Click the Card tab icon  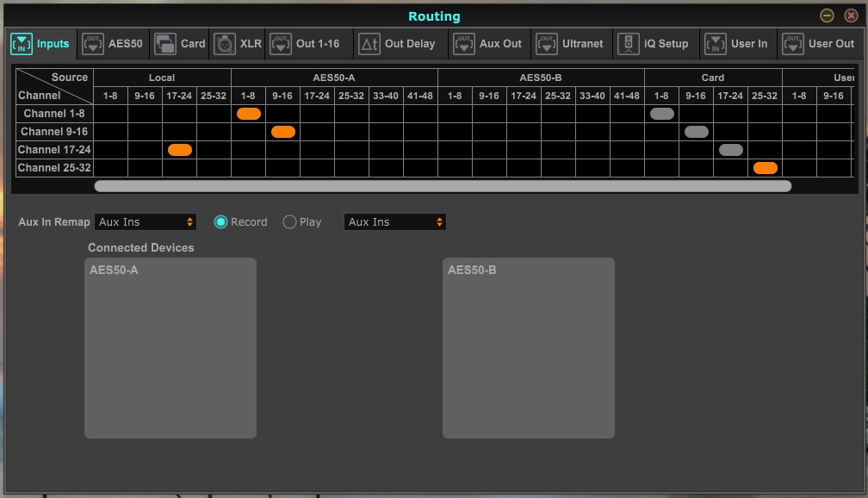click(x=165, y=44)
